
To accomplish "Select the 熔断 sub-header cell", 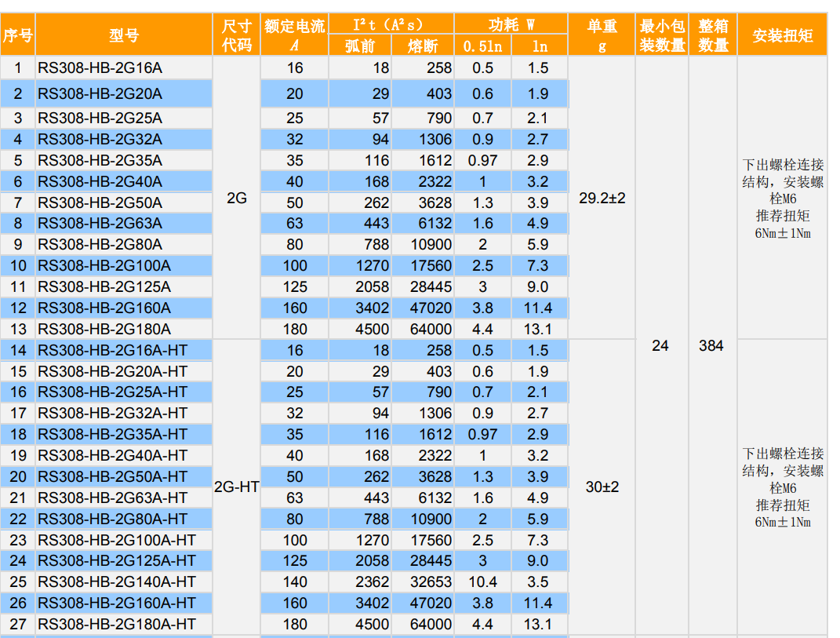I will coord(423,46).
